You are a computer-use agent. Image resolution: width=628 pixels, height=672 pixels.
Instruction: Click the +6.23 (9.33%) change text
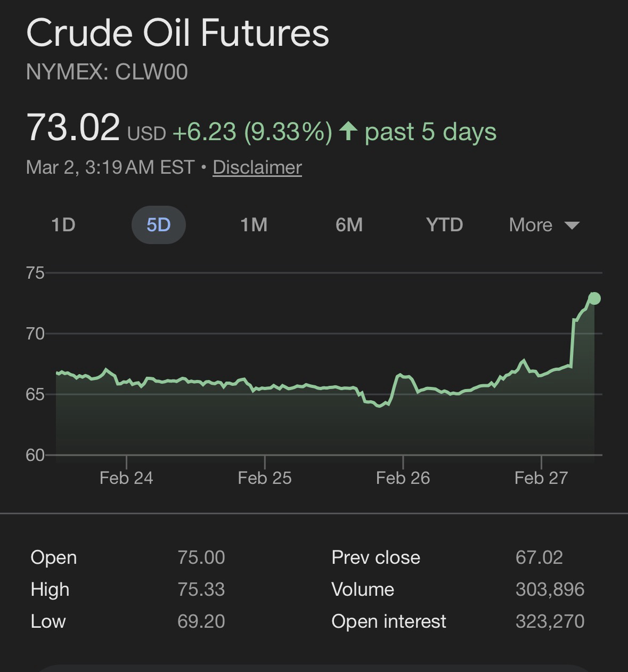(x=252, y=132)
